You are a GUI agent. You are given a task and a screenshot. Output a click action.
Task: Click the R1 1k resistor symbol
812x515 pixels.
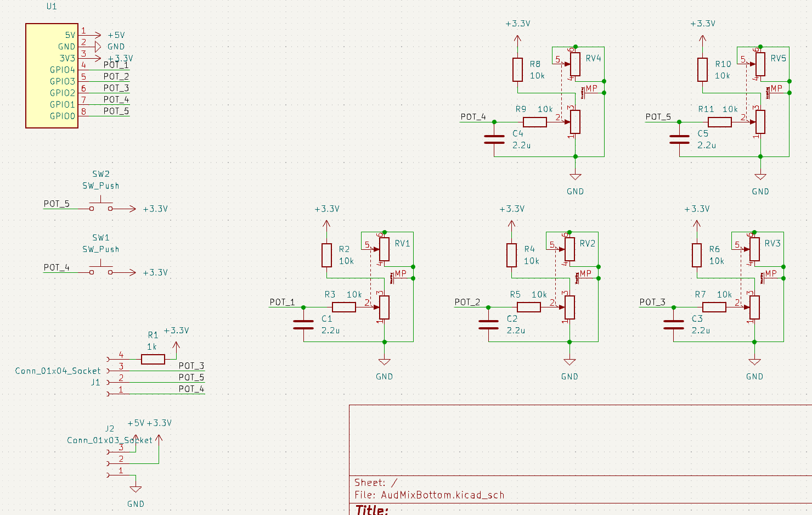point(153,359)
